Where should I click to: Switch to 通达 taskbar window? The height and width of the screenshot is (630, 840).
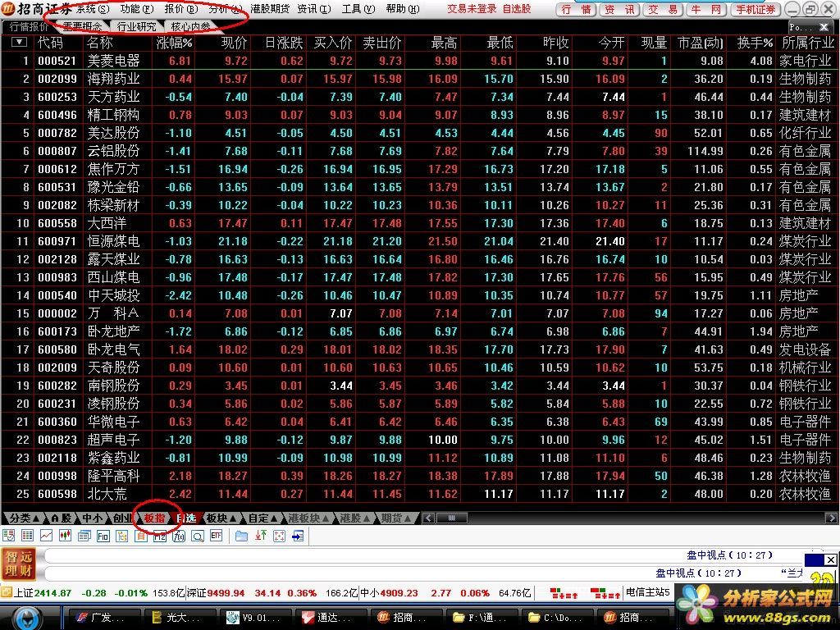coord(331,618)
